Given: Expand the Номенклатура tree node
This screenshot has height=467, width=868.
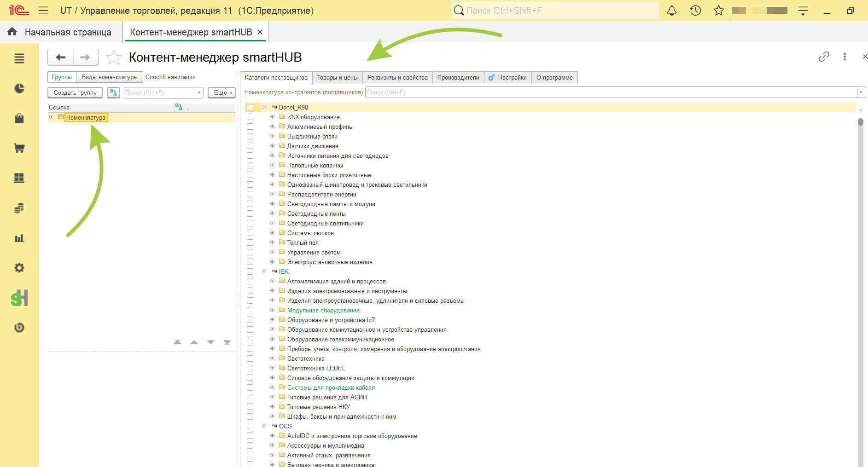Looking at the screenshot, I should [x=52, y=117].
